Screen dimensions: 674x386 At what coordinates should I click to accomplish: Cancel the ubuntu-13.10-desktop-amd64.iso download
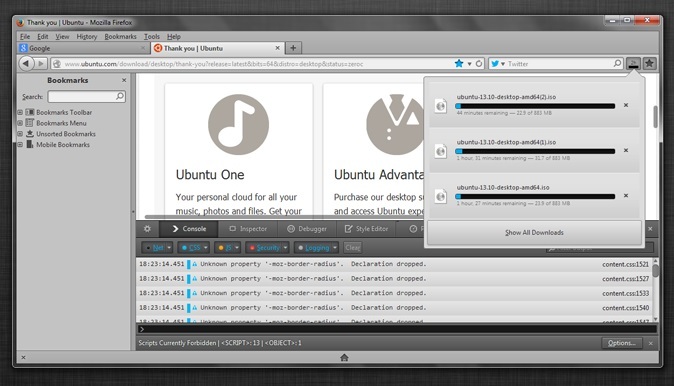(626, 196)
